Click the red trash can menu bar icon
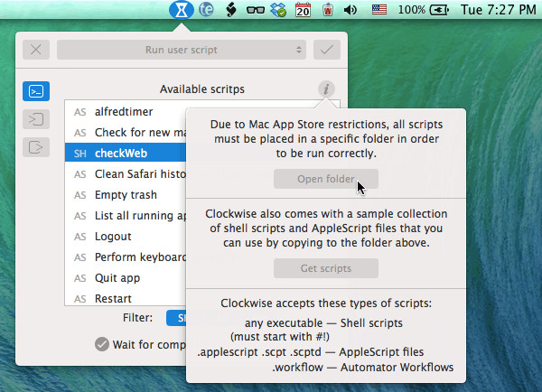The width and height of the screenshot is (542, 392). click(x=327, y=10)
